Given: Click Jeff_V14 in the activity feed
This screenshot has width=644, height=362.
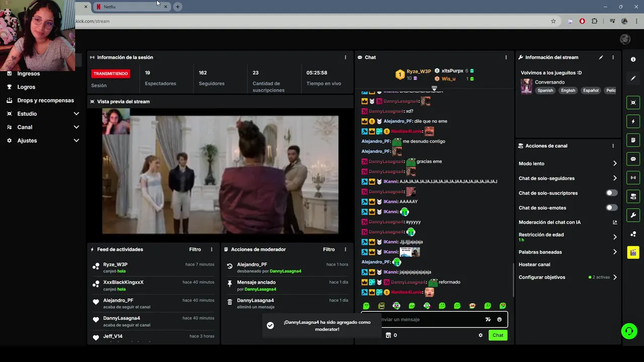Looking at the screenshot, I should point(113,336).
